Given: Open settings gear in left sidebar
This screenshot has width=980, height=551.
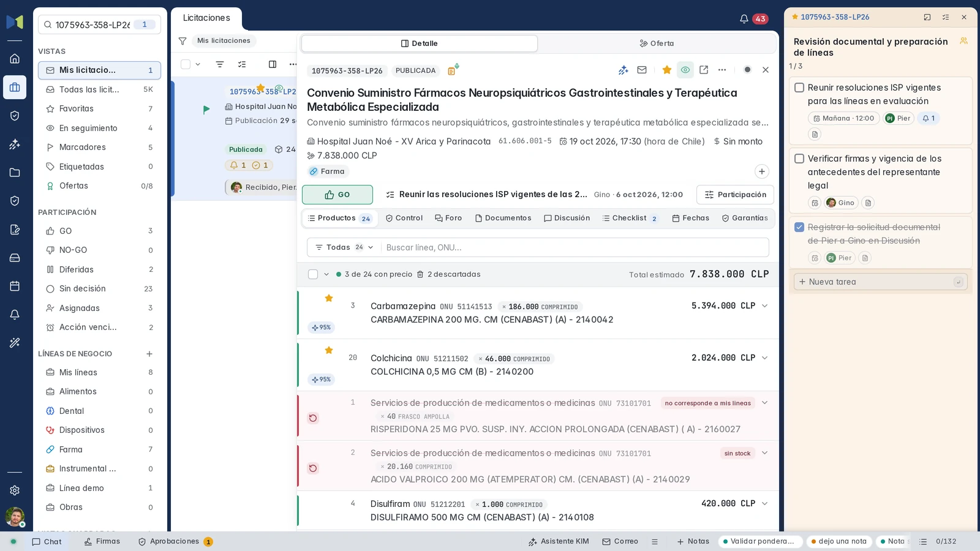Looking at the screenshot, I should click(15, 490).
